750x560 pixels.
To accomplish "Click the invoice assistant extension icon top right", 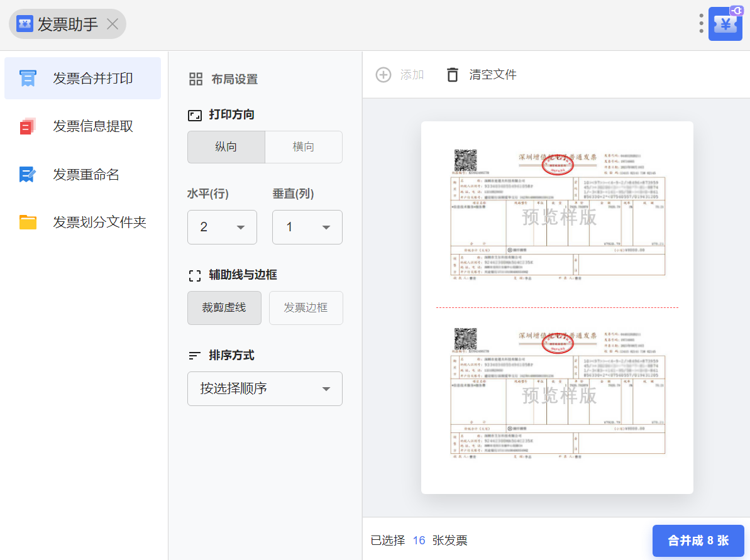I will pyautogui.click(x=725, y=25).
